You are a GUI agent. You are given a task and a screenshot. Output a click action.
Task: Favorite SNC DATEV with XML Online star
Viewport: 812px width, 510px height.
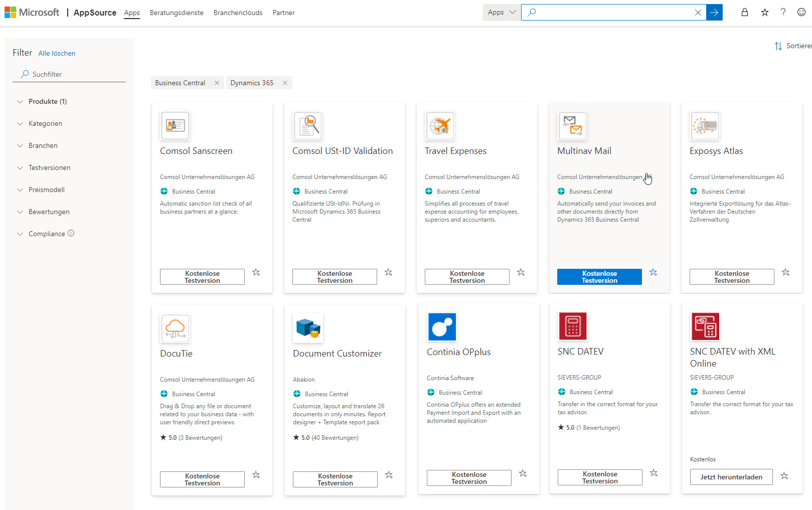pyautogui.click(x=784, y=476)
